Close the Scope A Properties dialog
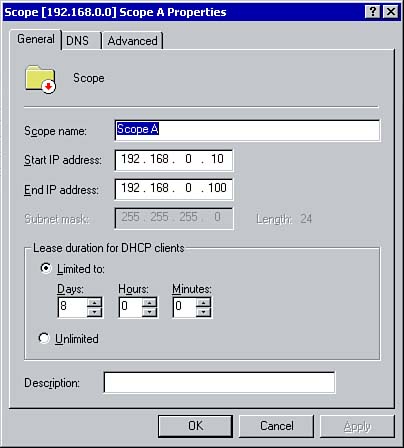The width and height of the screenshot is (404, 448). pos(391,12)
